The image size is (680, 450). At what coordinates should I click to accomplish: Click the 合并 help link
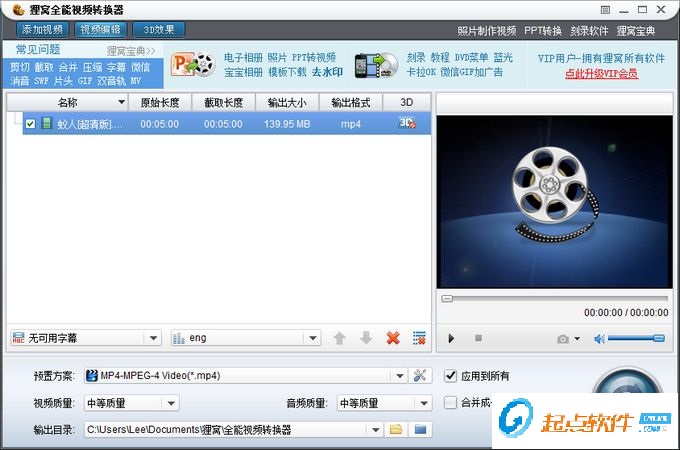68,67
